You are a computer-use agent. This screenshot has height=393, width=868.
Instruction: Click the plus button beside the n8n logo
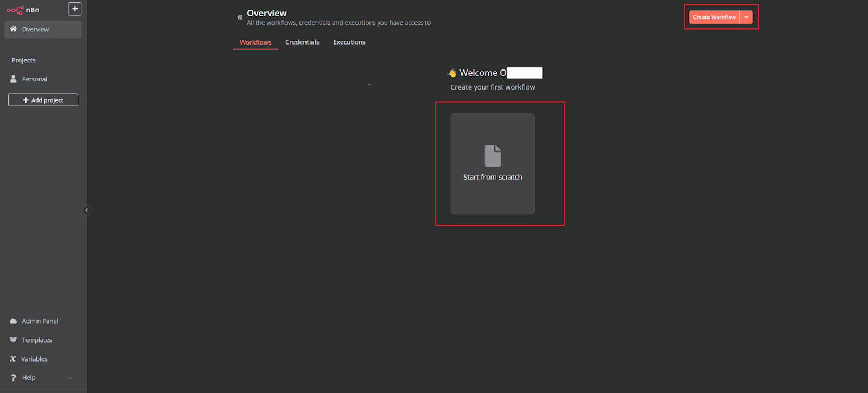coord(75,9)
